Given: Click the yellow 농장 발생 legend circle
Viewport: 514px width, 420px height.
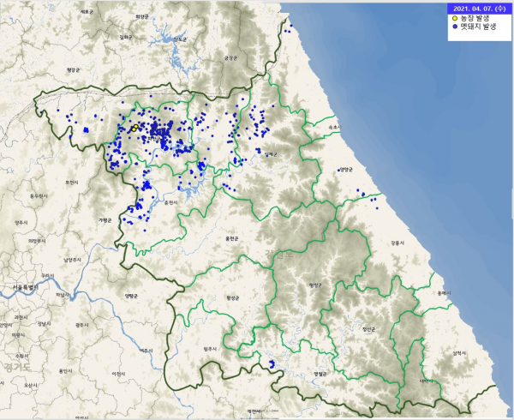Looking at the screenshot, I should click(454, 18).
